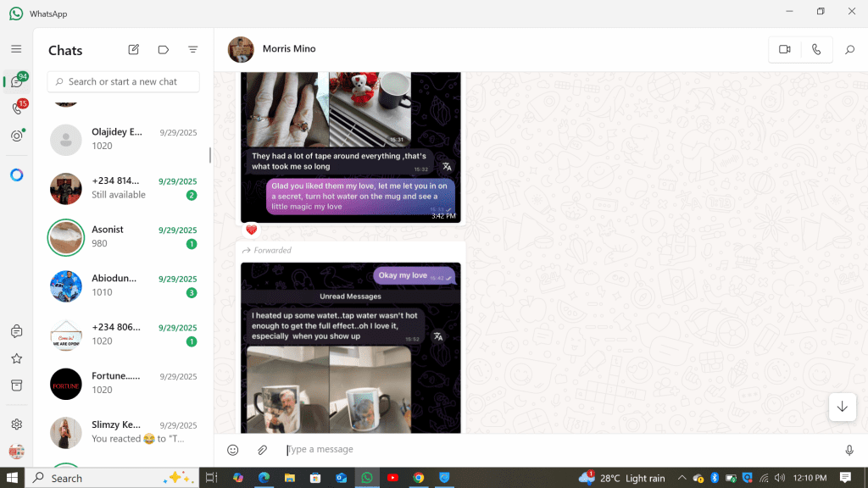Image resolution: width=868 pixels, height=488 pixels.
Task: Start a video call with Morris Mino
Action: pos(784,50)
